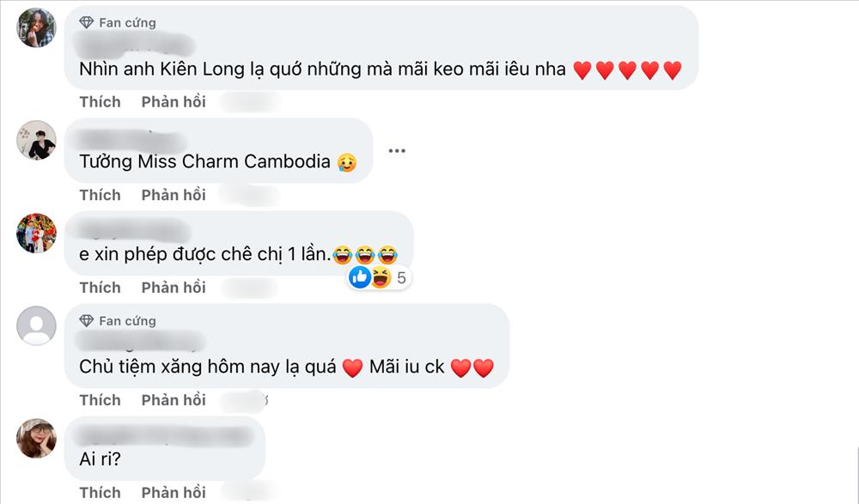The image size is (859, 504).
Task: Click the laughing-crying emoji in Miss Charm comment
Action: (346, 161)
